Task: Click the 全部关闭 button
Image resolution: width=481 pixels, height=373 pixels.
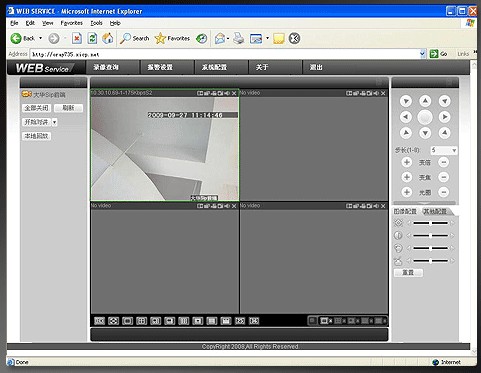Action: tap(37, 108)
